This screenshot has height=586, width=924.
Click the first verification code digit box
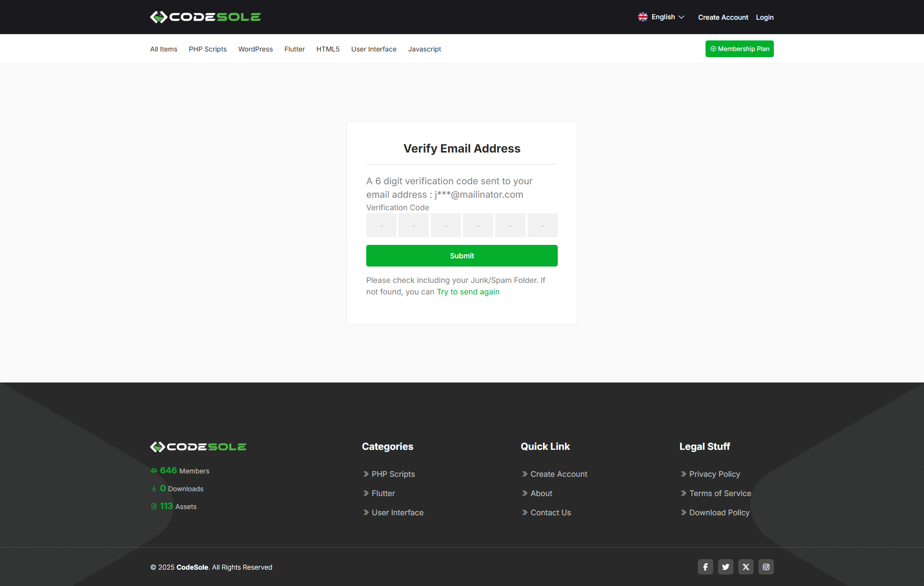(x=381, y=225)
